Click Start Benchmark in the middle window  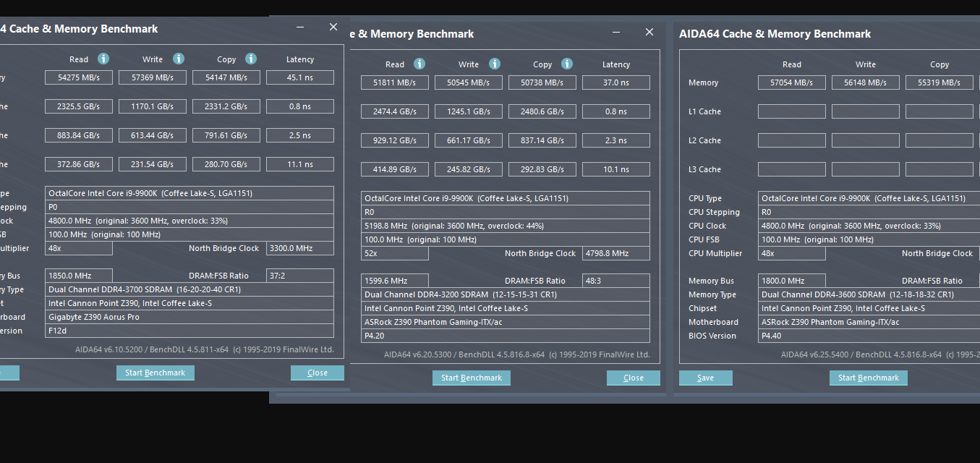point(472,378)
